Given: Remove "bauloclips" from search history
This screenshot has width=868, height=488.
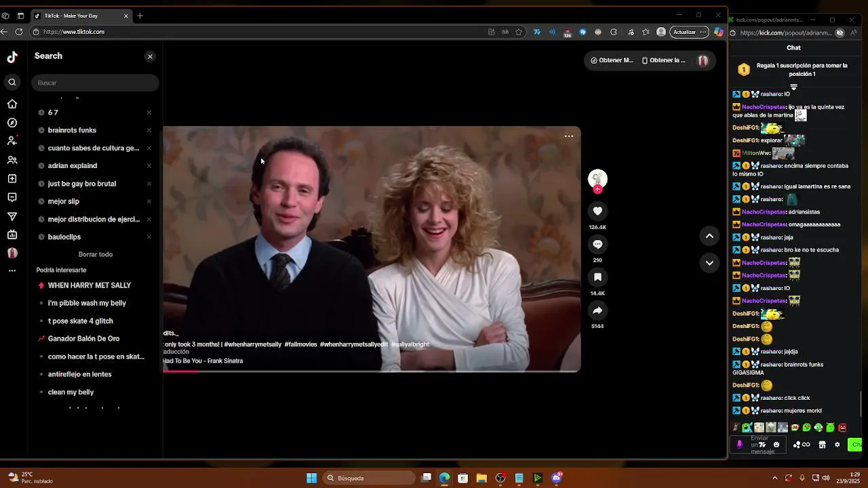Looking at the screenshot, I should [x=149, y=237].
